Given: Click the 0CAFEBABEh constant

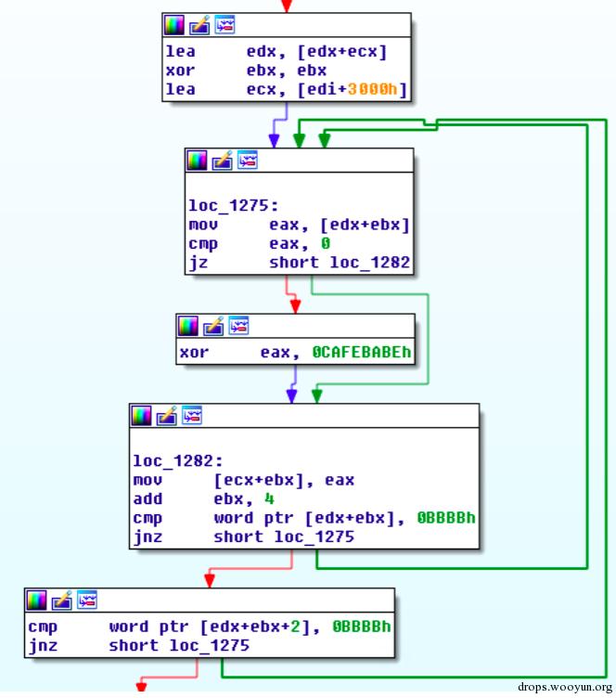Looking at the screenshot, I should click(362, 352).
